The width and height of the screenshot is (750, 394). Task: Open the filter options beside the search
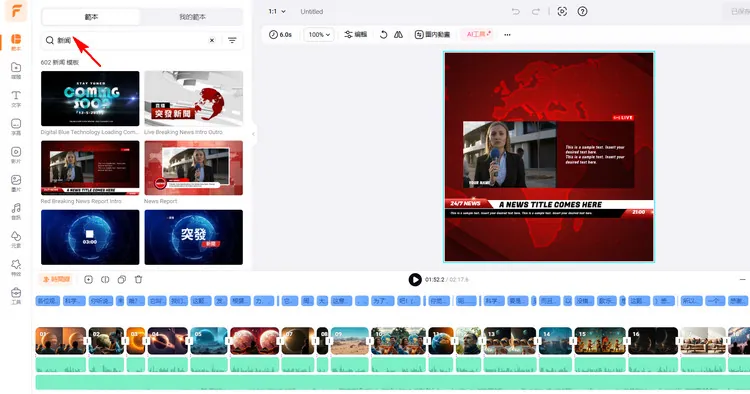coord(232,40)
